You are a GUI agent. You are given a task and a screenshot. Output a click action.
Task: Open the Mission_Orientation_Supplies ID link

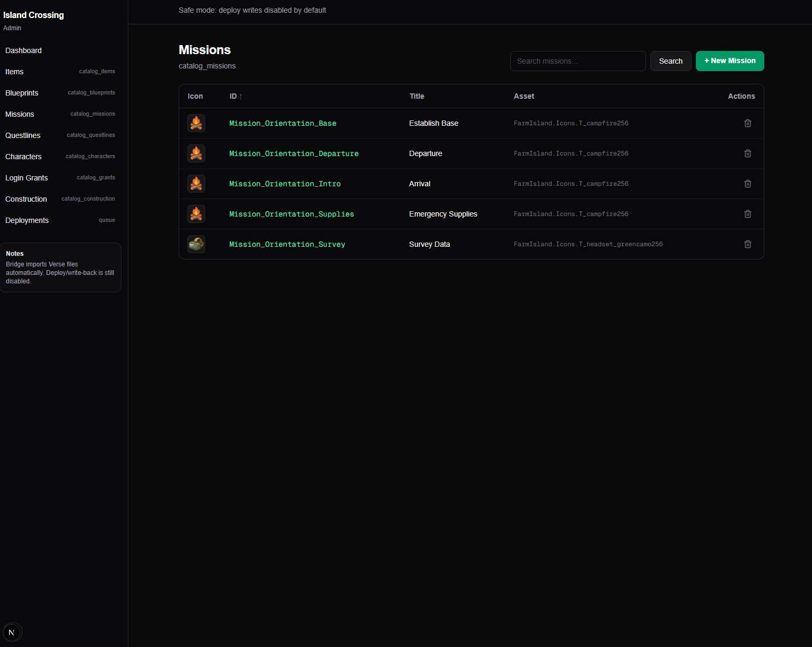coord(291,214)
